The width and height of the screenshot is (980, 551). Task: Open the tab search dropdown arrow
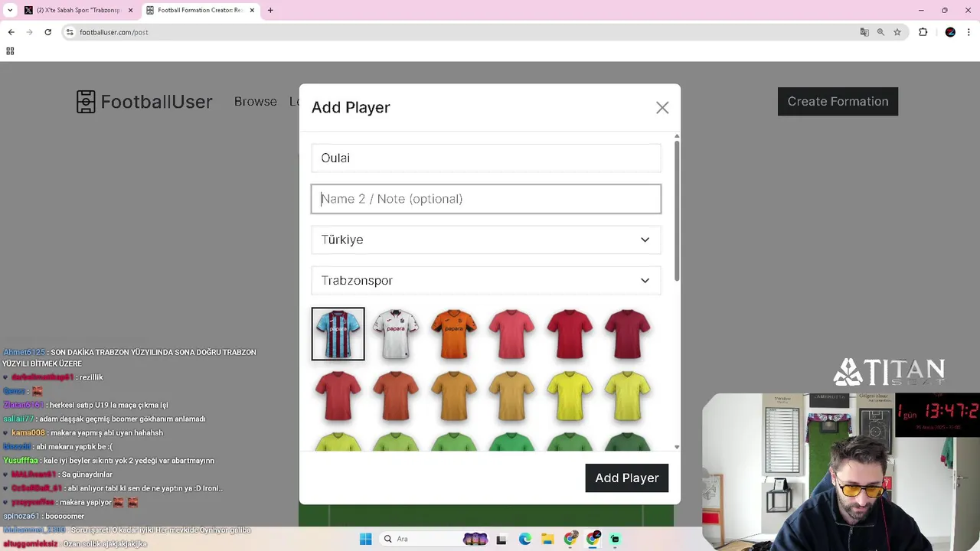pos(10,10)
